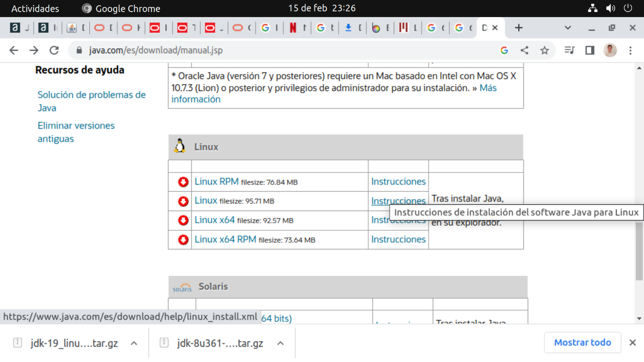Viewport: 644px width, 362px height.
Task: Expand options for the jdk-19 download
Action: [134, 343]
